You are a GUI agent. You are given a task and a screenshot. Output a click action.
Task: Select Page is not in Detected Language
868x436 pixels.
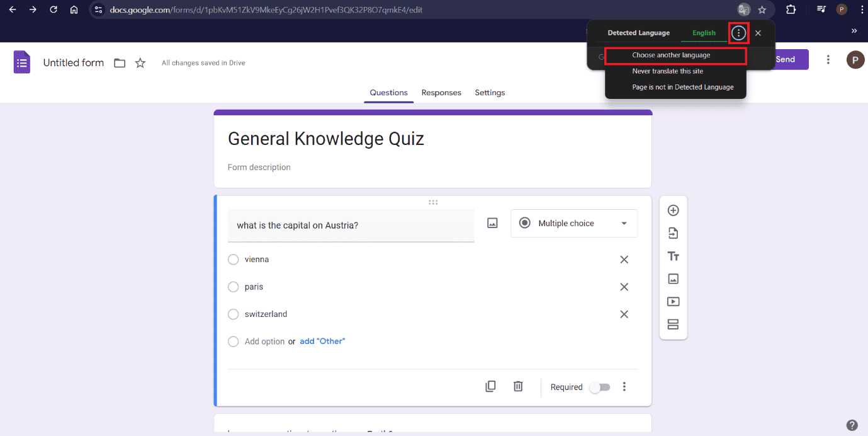tap(675, 87)
